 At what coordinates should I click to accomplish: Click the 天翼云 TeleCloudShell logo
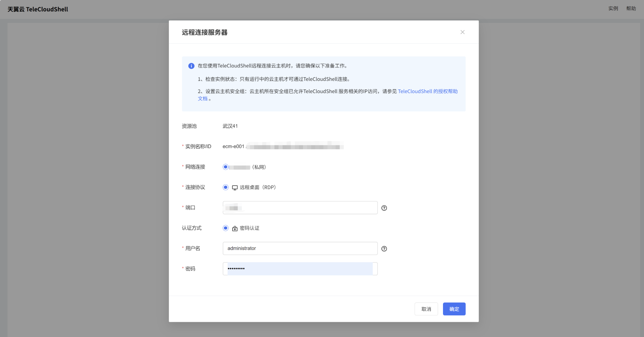click(x=38, y=9)
